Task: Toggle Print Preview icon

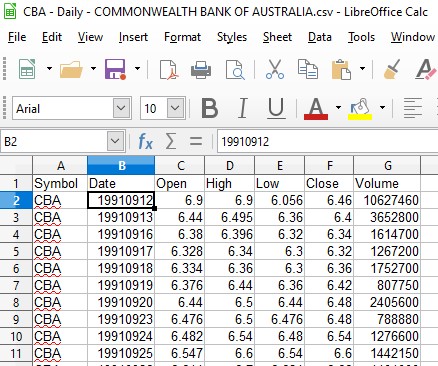Action: 235,69
